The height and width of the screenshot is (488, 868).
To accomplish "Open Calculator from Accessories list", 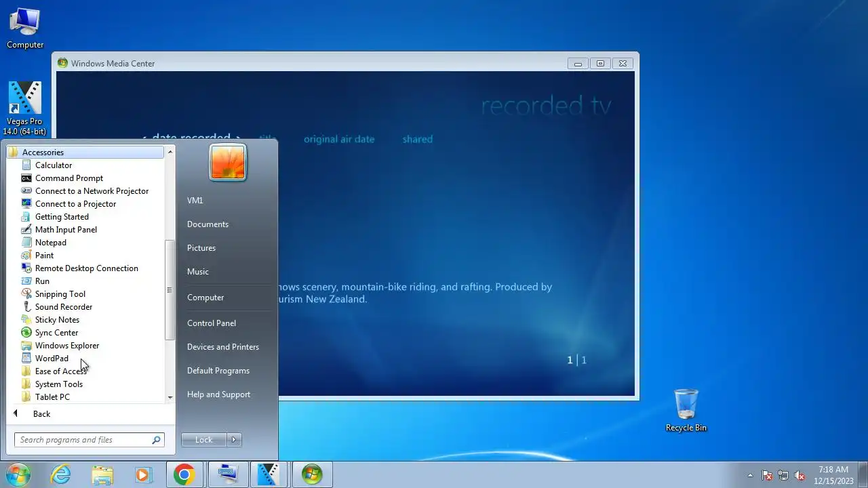I will [x=54, y=165].
